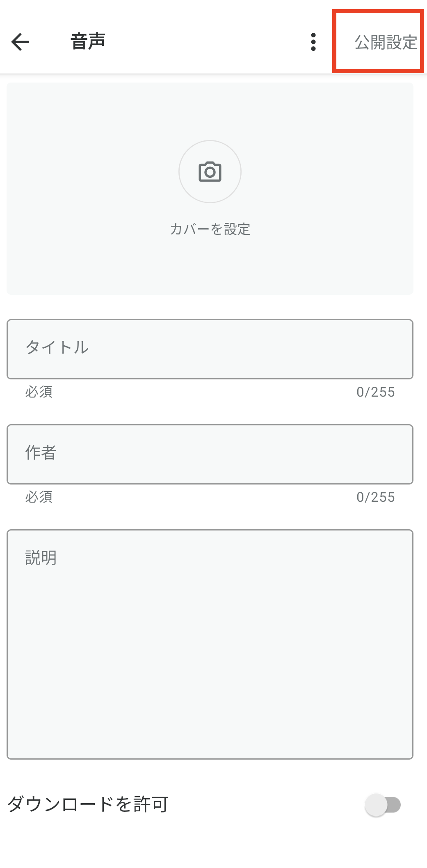This screenshot has width=427, height=868.
Task: Go back using the left arrow icon
Action: click(x=20, y=42)
